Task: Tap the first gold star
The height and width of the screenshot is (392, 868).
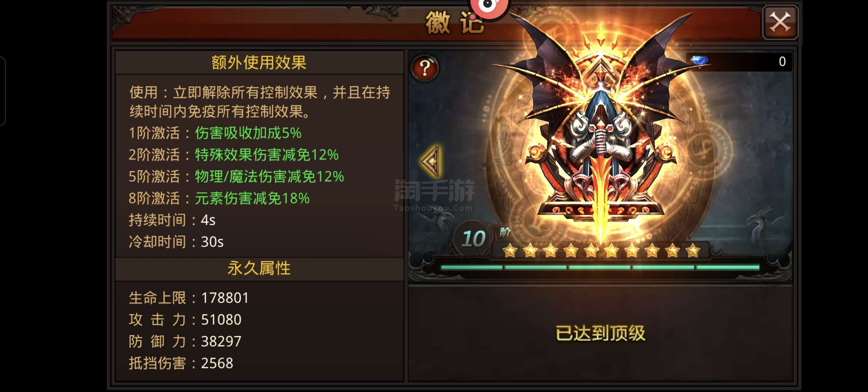Action: (x=509, y=251)
